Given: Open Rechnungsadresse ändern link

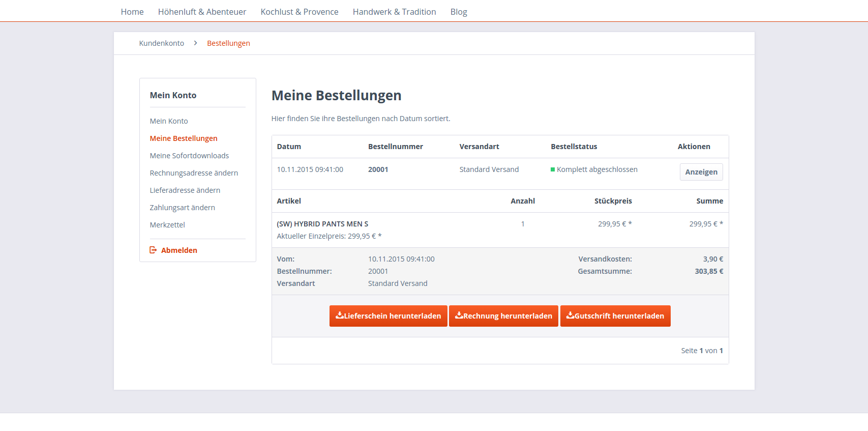Looking at the screenshot, I should click(x=194, y=173).
